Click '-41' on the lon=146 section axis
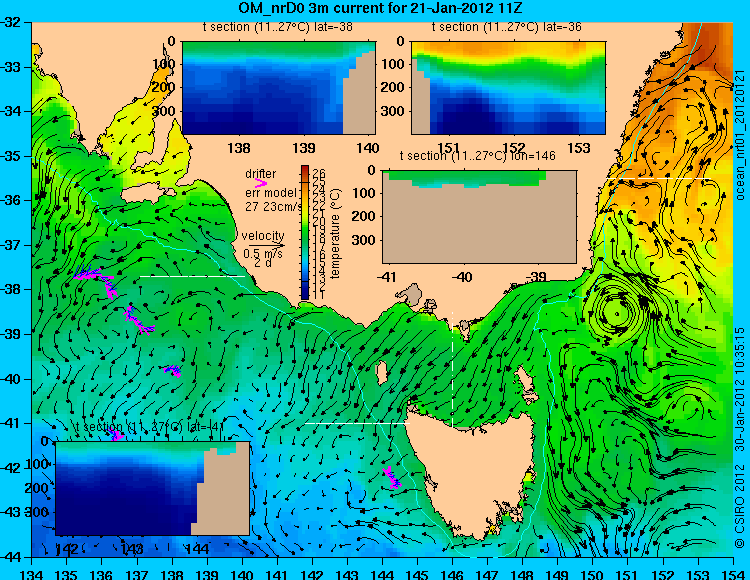Image resolution: width=750 pixels, height=580 pixels. click(x=387, y=277)
